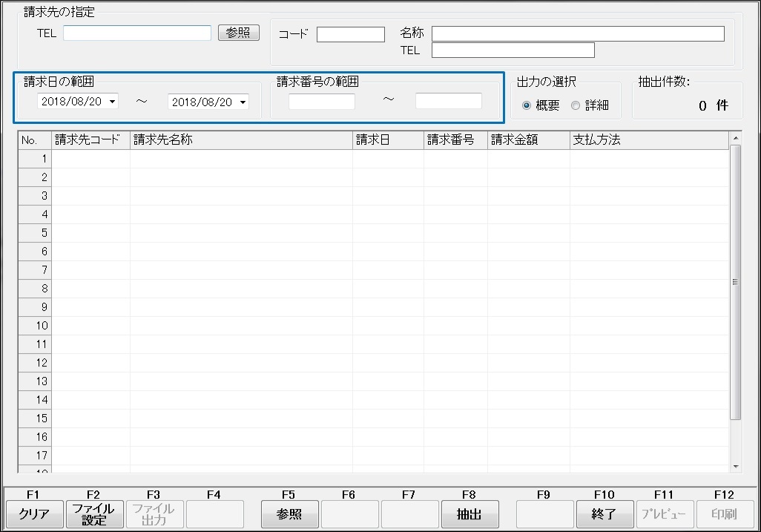Click the start 請求番号 range field
Image resolution: width=761 pixels, height=532 pixels.
coord(321,102)
